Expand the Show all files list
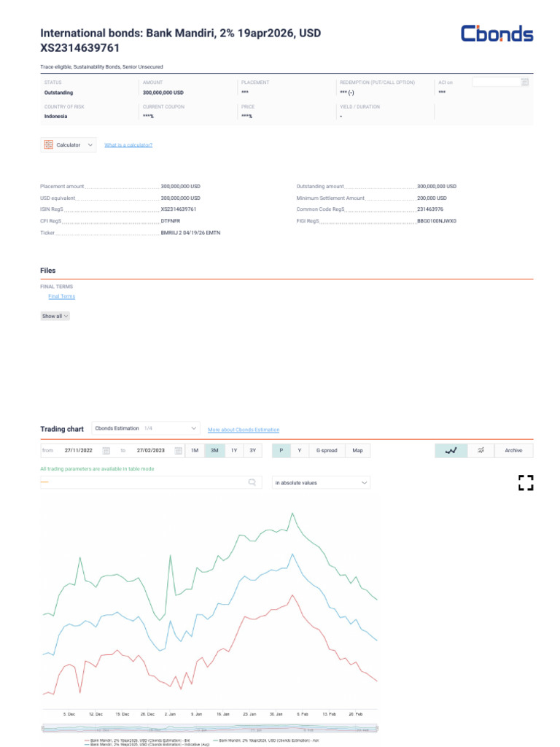The height and width of the screenshot is (747, 560). [x=55, y=317]
